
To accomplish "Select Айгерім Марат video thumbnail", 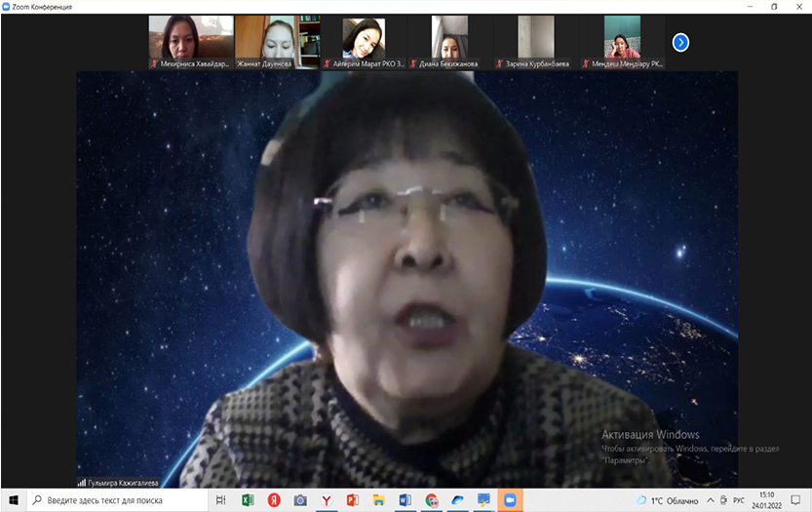I will click(x=364, y=41).
